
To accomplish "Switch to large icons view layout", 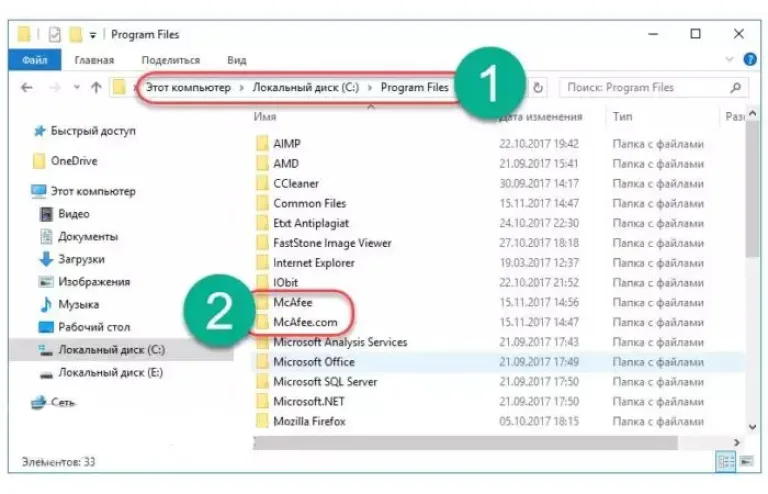I will click(746, 461).
